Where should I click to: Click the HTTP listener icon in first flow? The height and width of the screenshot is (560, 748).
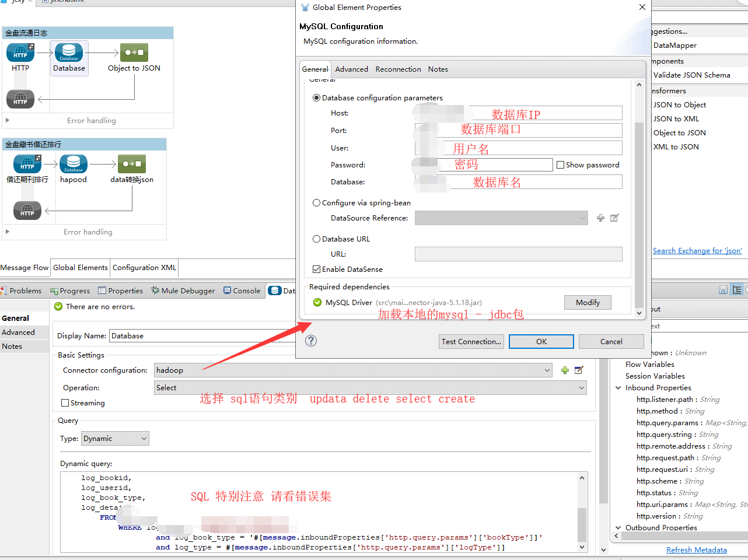pos(20,52)
